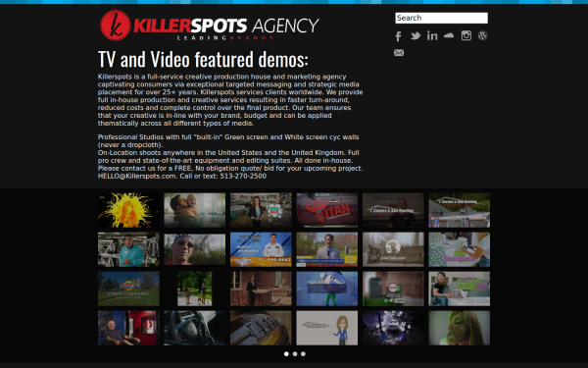Open the WordPress blog icon

point(482,35)
